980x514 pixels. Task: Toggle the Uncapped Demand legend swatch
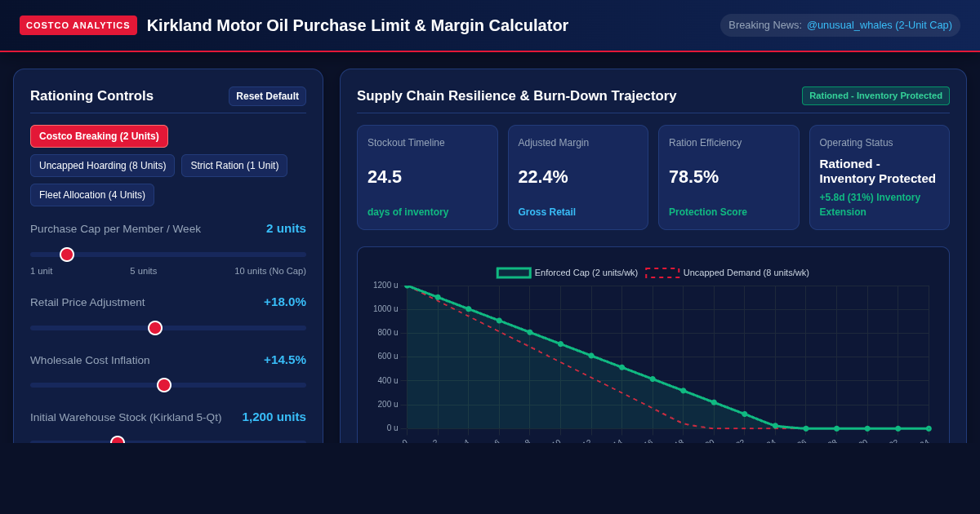click(x=662, y=273)
